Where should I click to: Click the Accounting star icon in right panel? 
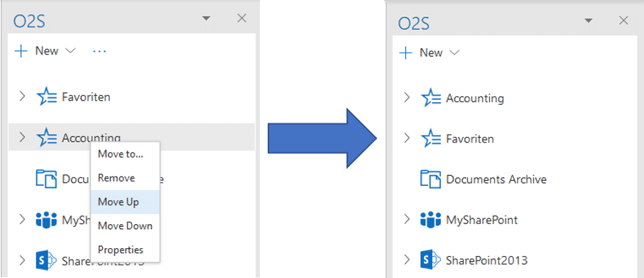pyautogui.click(x=431, y=99)
